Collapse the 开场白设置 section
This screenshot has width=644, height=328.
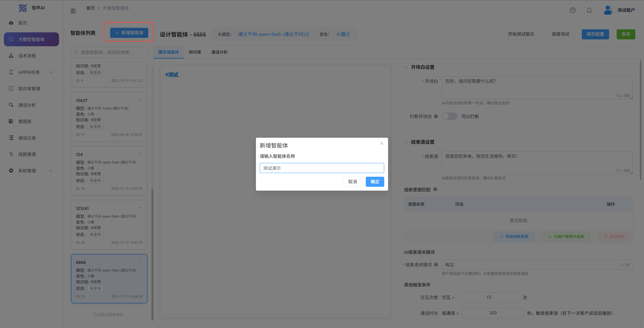(x=406, y=67)
